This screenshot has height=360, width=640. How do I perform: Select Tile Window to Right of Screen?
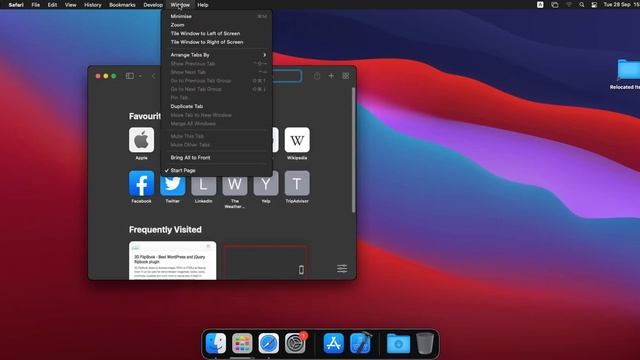coord(216,42)
